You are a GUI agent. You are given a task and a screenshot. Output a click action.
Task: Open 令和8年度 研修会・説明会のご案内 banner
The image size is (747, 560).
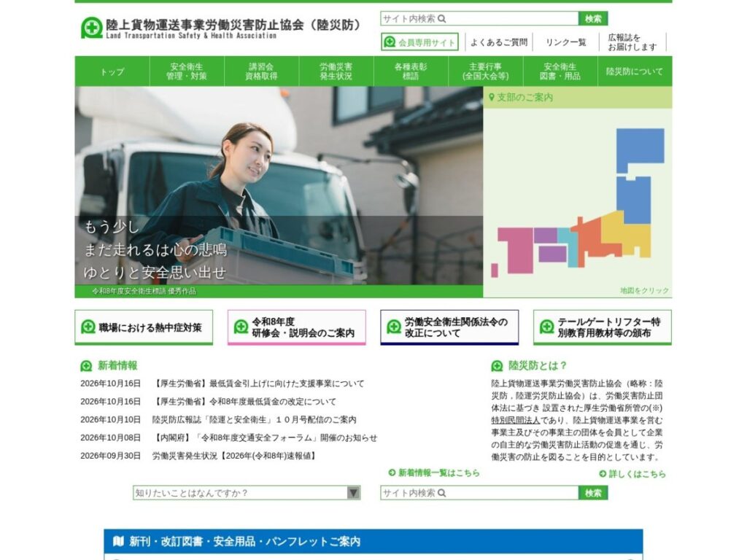click(297, 327)
